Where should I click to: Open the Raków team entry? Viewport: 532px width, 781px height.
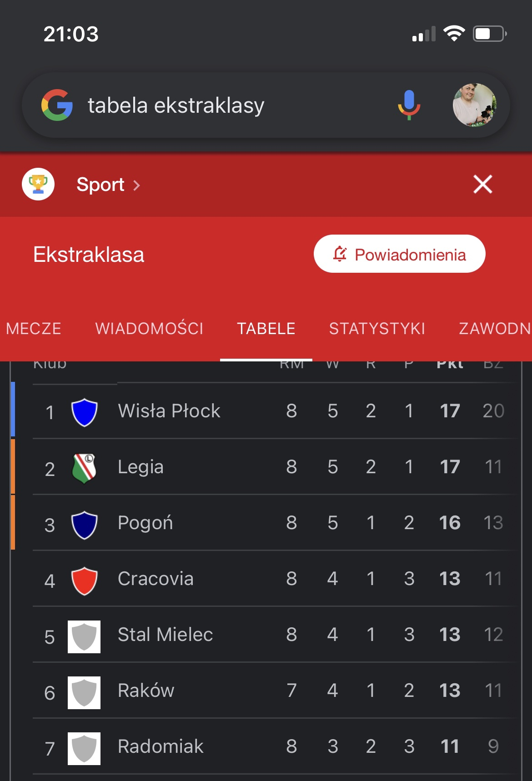click(146, 691)
